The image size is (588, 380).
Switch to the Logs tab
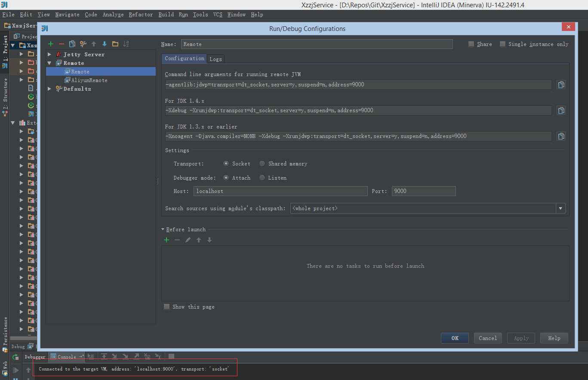tap(215, 59)
